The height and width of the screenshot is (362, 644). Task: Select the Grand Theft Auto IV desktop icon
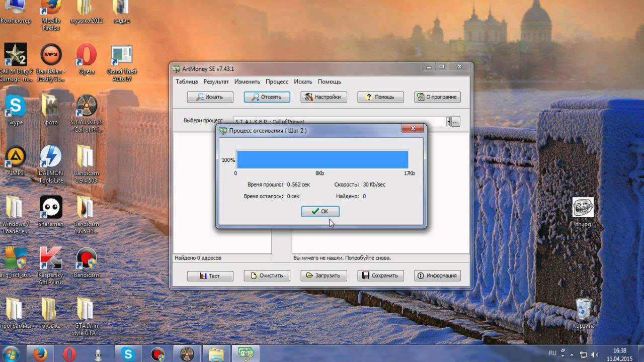pyautogui.click(x=122, y=63)
